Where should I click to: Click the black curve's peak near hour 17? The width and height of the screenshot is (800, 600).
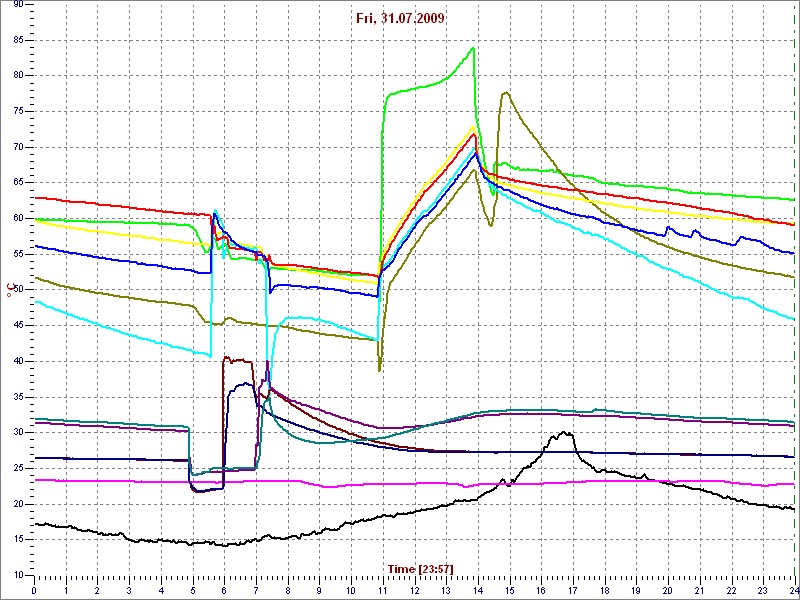(566, 433)
